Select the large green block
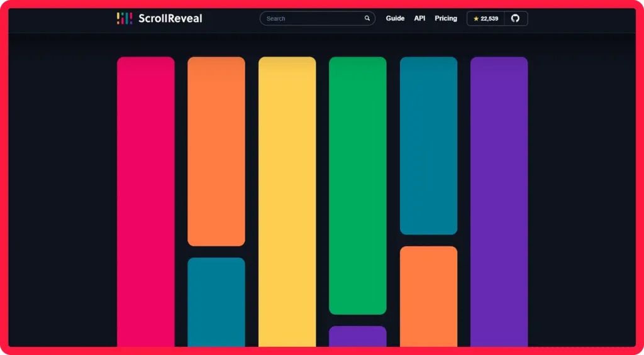The height and width of the screenshot is (355, 644). click(x=357, y=185)
